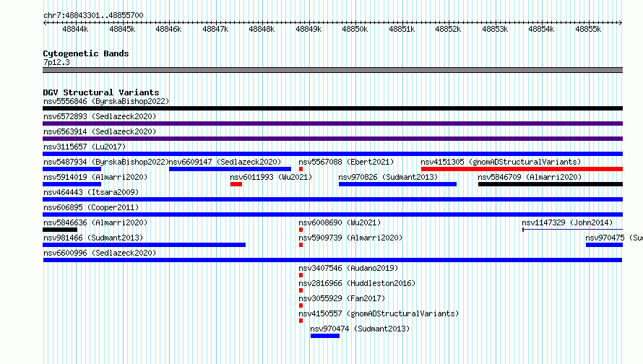Click the red marker under nsv6008690

tap(301, 230)
